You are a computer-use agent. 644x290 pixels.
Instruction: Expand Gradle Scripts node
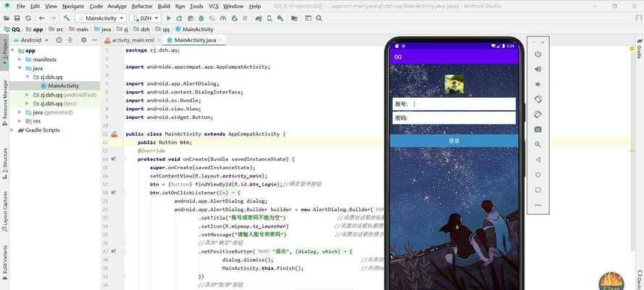[x=13, y=130]
